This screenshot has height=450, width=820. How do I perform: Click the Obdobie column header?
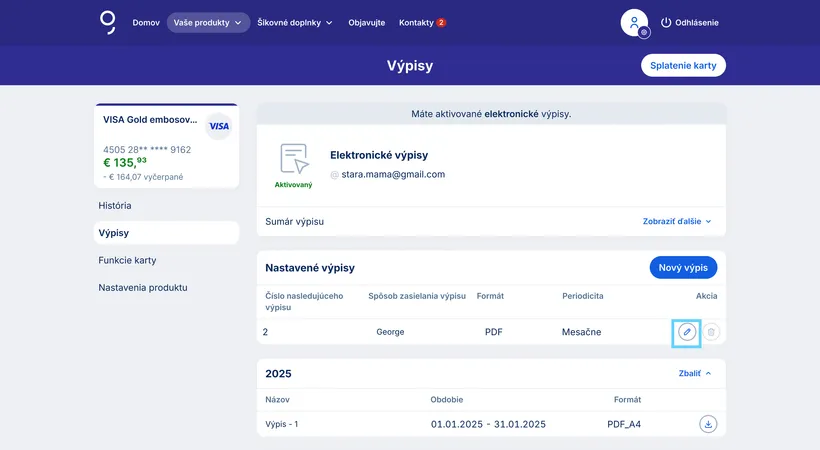(x=447, y=399)
